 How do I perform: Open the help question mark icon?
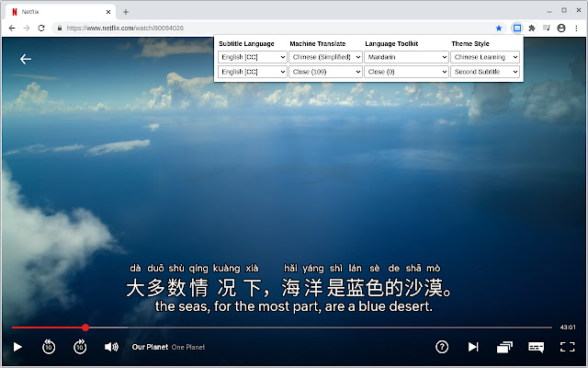(442, 347)
